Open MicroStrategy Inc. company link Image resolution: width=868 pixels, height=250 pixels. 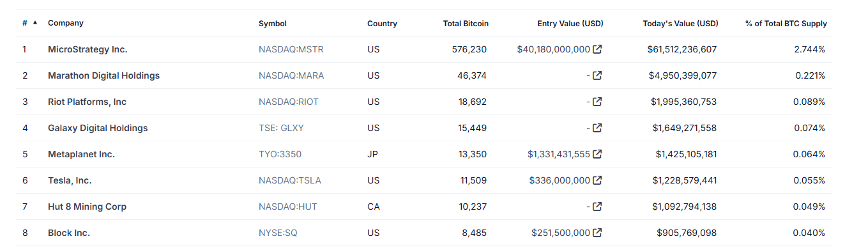(x=88, y=49)
